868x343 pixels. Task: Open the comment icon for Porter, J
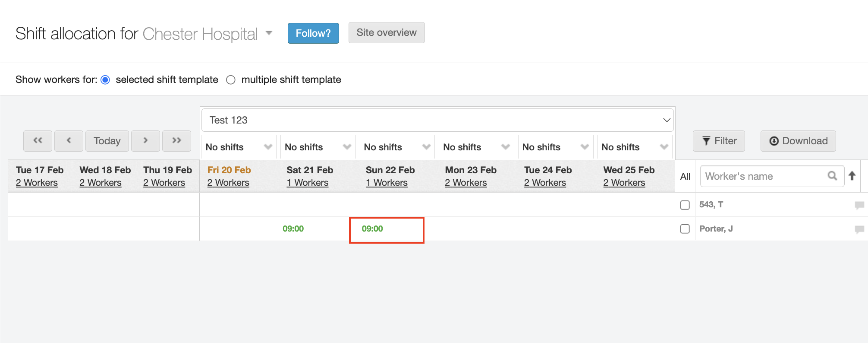tap(860, 229)
